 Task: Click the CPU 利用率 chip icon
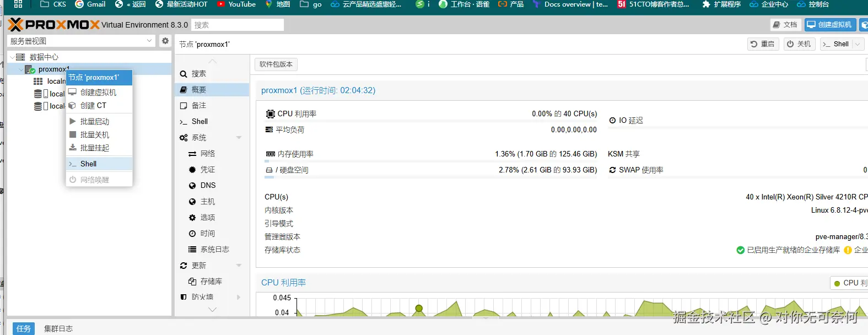(x=270, y=114)
